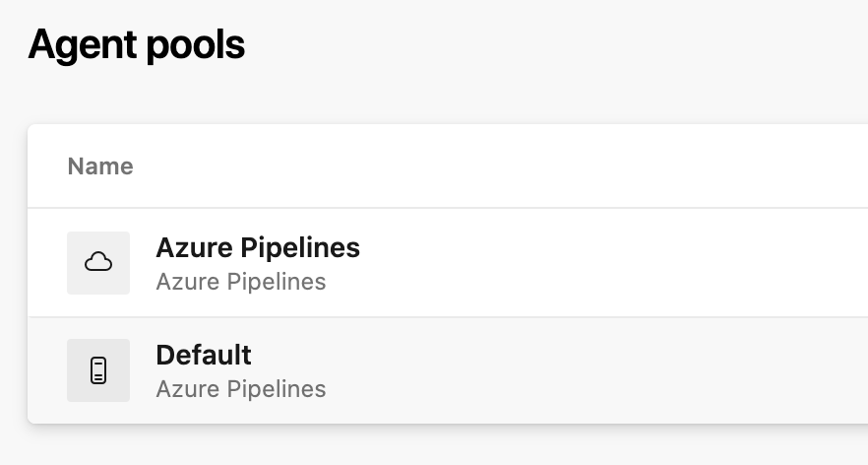Screen dimensions: 868x465
Task: Click blank area right of bold Azure Pipelines
Action: click(590, 248)
